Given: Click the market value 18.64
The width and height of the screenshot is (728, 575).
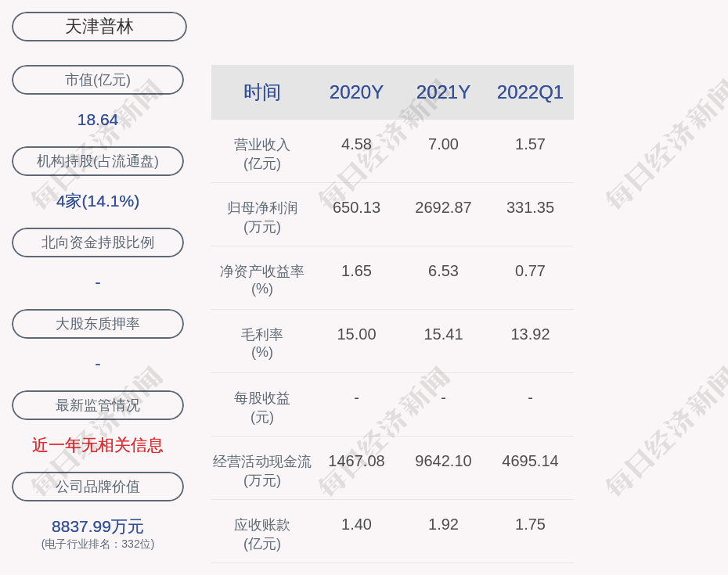Looking at the screenshot, I should click(x=98, y=120).
